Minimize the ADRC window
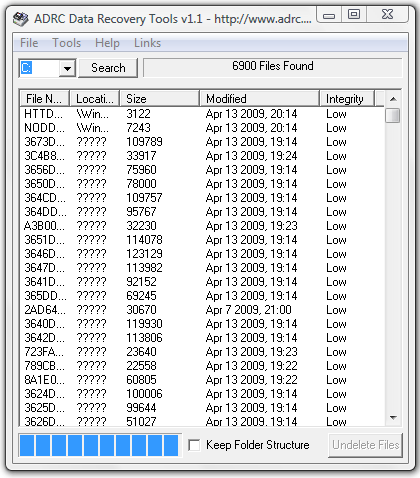The image size is (420, 478). [329, 15]
